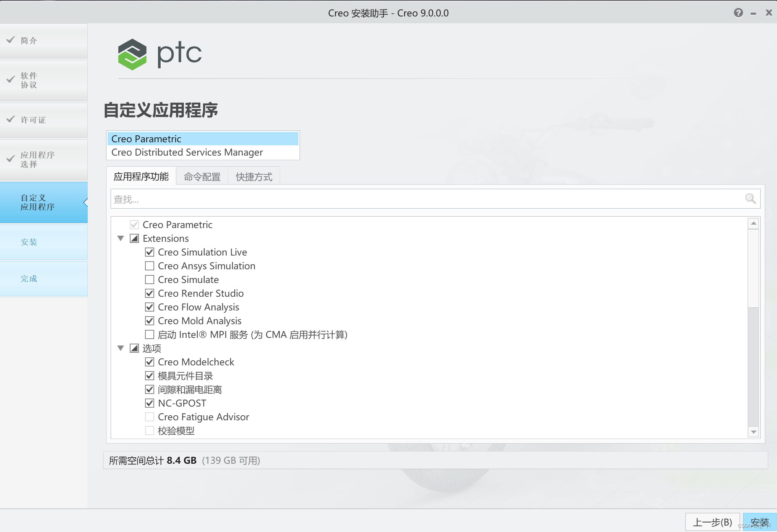Check Creo Simulate option
Viewport: 777px width, 532px height.
[x=150, y=280]
